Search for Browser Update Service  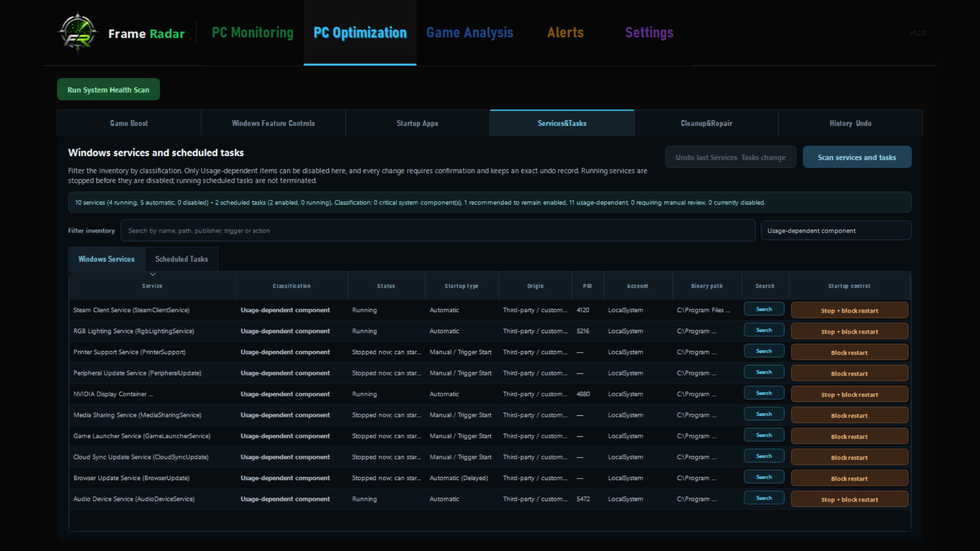click(x=764, y=477)
